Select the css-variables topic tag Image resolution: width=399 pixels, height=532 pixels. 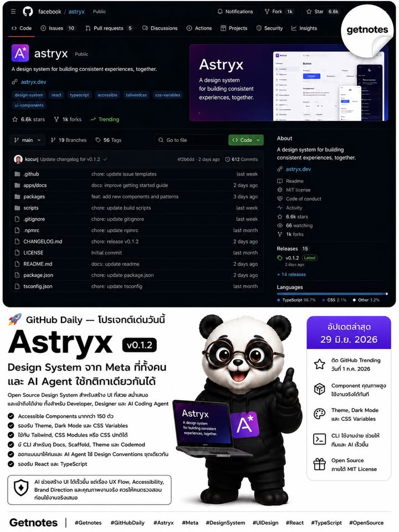coord(167,95)
